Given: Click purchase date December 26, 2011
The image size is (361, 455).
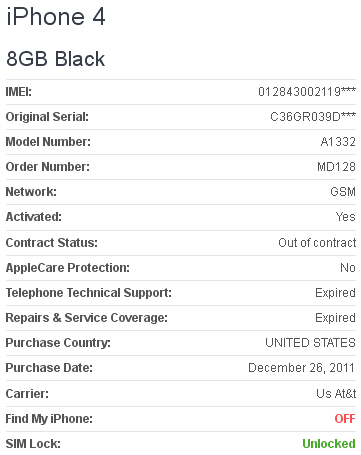Looking at the screenshot, I should (301, 368).
